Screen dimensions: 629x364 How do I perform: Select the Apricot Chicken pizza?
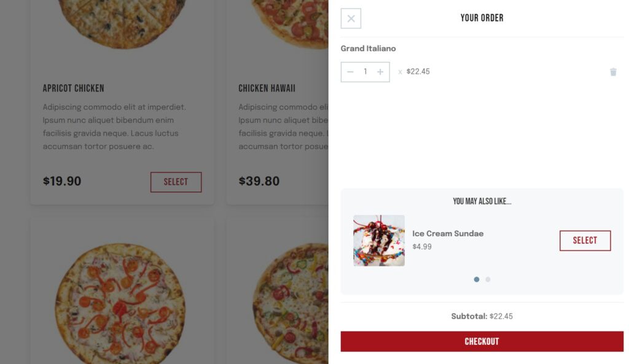pos(176,182)
